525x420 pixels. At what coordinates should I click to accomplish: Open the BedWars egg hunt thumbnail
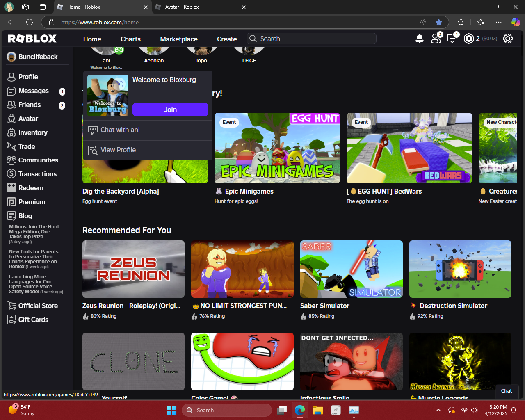[x=409, y=148]
